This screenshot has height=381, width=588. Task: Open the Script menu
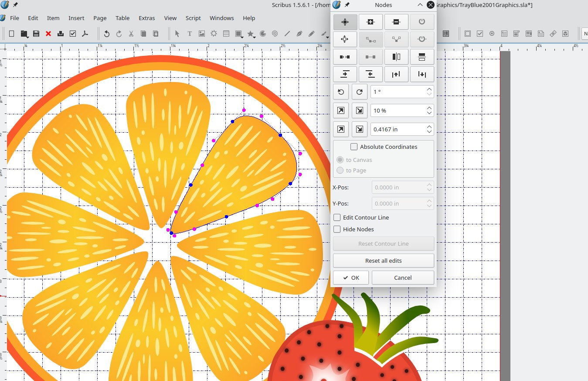[x=193, y=18]
